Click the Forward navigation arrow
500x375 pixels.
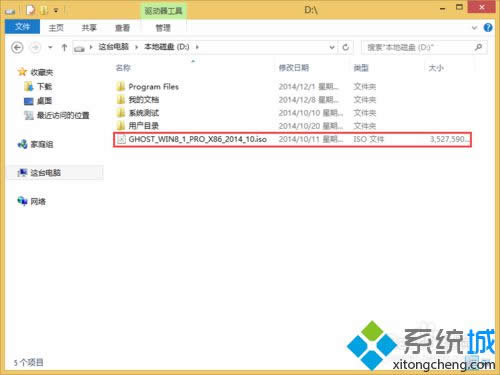35,47
